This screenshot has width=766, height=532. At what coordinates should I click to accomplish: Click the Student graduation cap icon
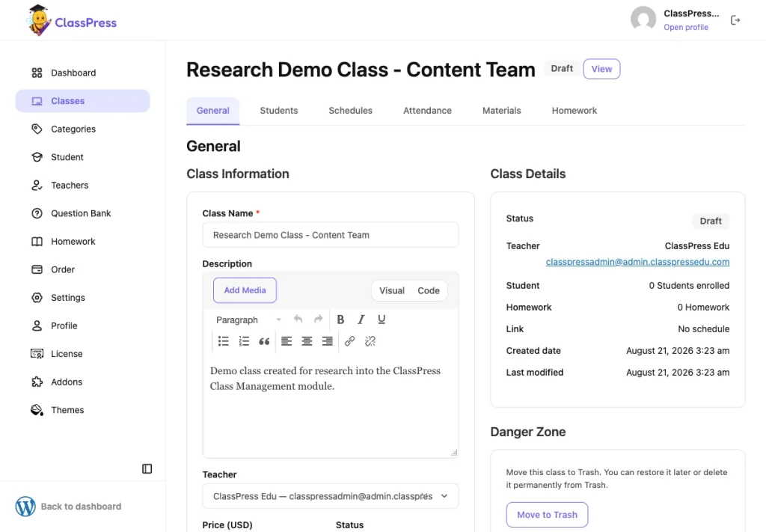pyautogui.click(x=37, y=157)
